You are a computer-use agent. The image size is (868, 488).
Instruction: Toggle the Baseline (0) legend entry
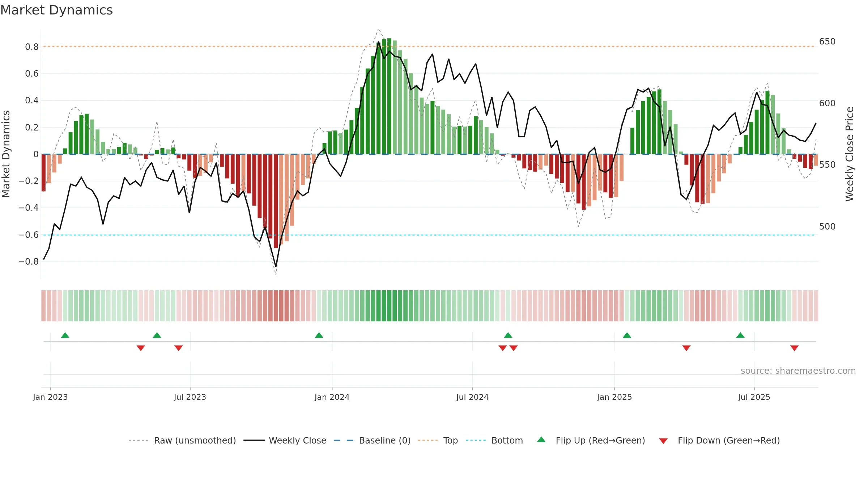[x=372, y=440]
